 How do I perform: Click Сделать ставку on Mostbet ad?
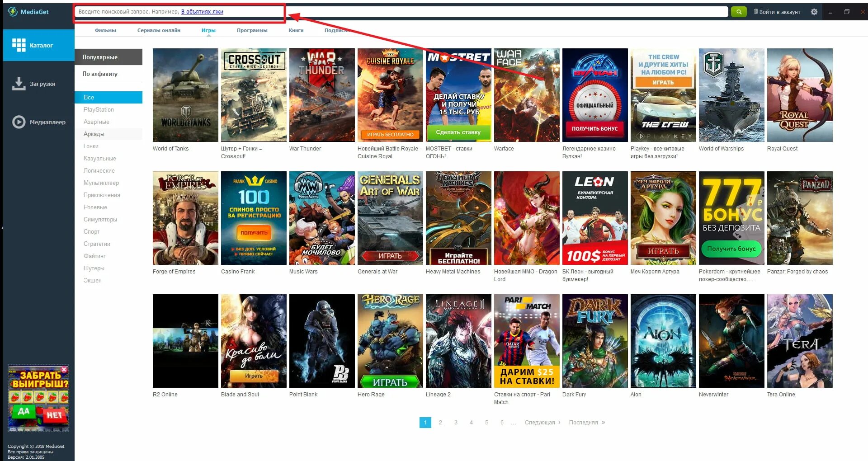[458, 132]
